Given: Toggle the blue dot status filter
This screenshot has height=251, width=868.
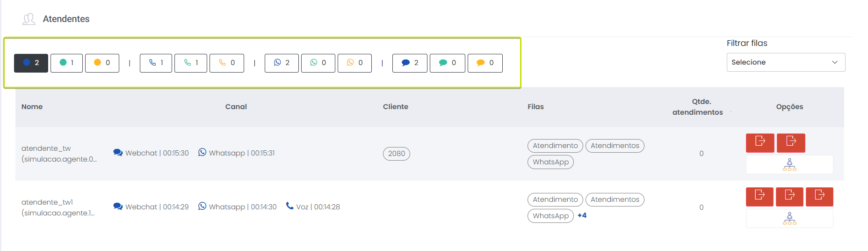Looking at the screenshot, I should [31, 63].
